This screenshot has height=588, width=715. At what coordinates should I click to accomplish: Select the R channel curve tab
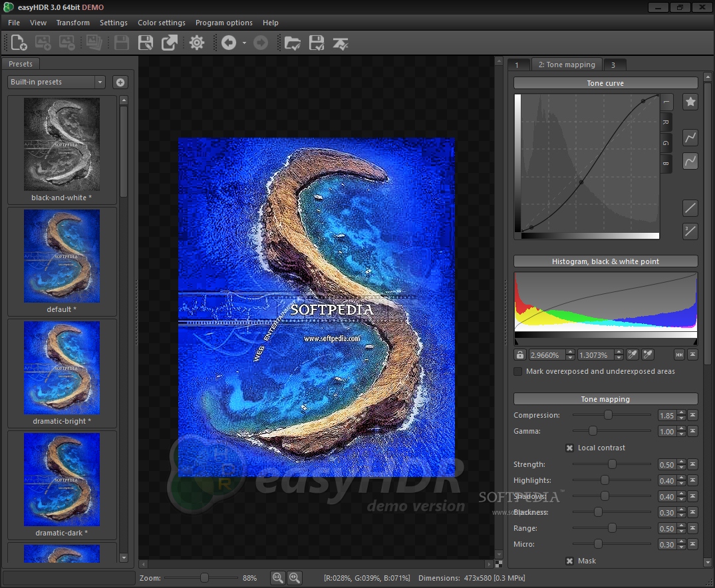point(666,122)
